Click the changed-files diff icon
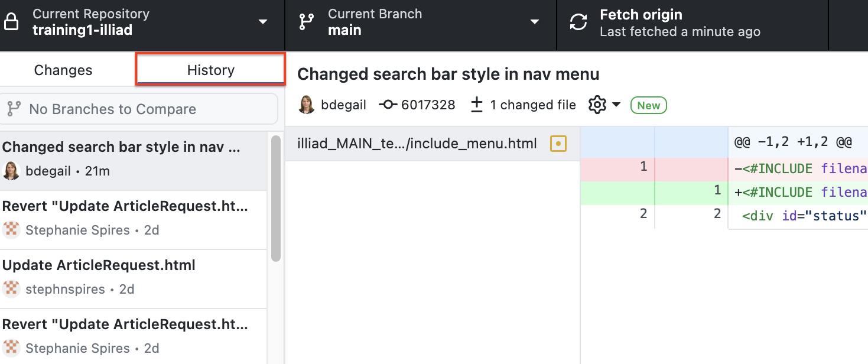 coord(476,105)
